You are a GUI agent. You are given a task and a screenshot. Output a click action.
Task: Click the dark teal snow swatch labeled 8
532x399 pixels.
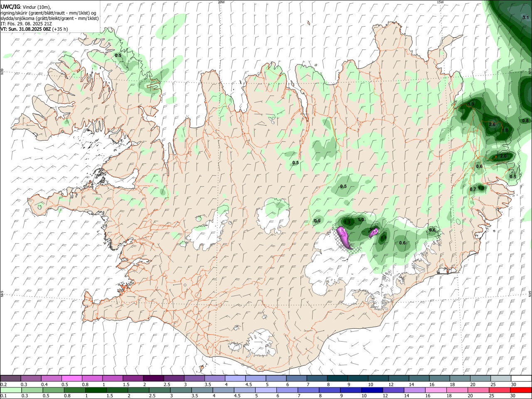[337, 378]
